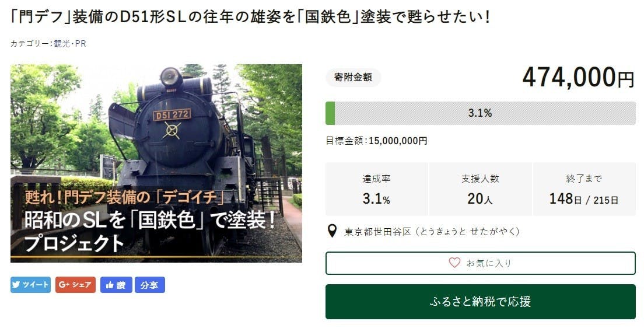Click the 寄附金額 badge label

pos(353,78)
